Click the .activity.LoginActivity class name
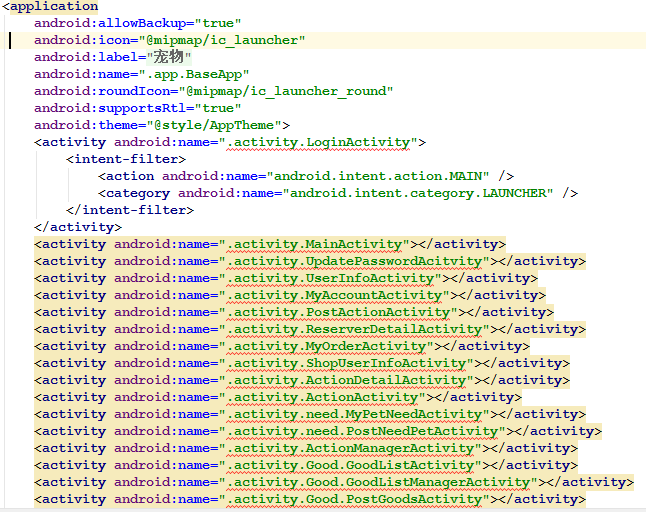 319,142
